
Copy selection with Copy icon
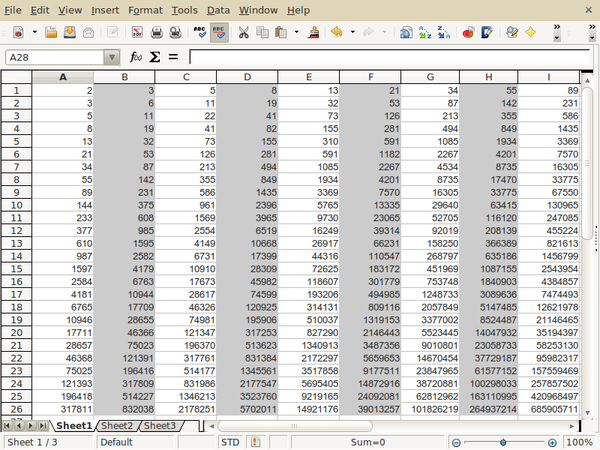tap(262, 33)
